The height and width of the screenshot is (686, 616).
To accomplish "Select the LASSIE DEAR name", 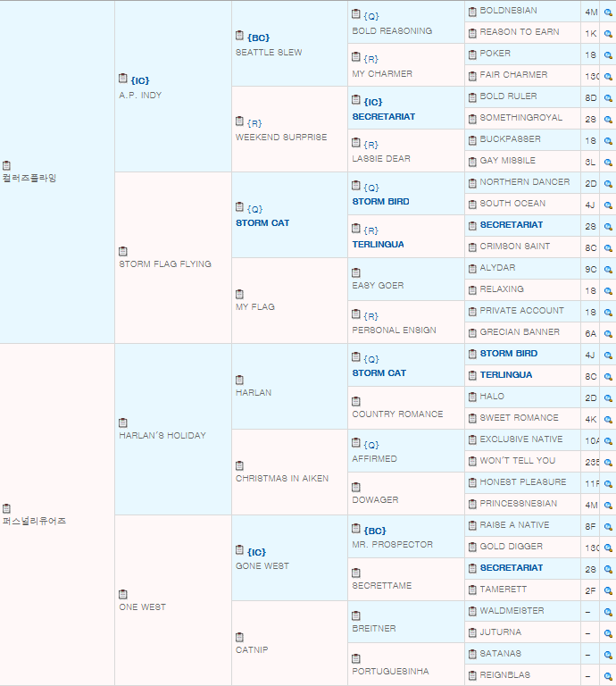I will pos(381,159).
